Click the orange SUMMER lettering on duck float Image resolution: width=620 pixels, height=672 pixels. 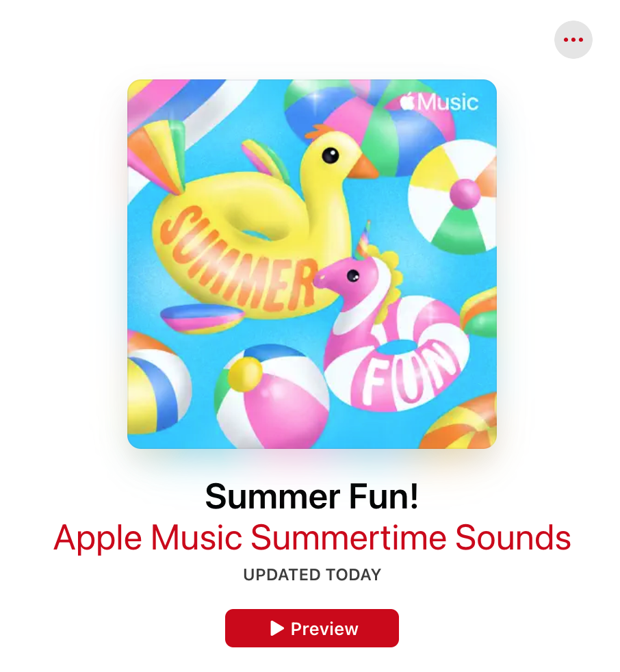click(237, 259)
